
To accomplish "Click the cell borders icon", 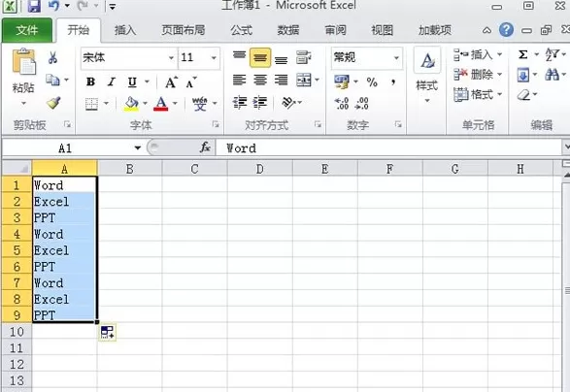I will coord(91,104).
